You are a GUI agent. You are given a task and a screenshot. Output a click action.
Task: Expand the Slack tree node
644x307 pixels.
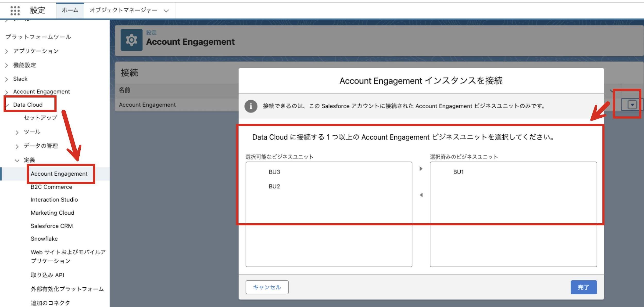7,79
